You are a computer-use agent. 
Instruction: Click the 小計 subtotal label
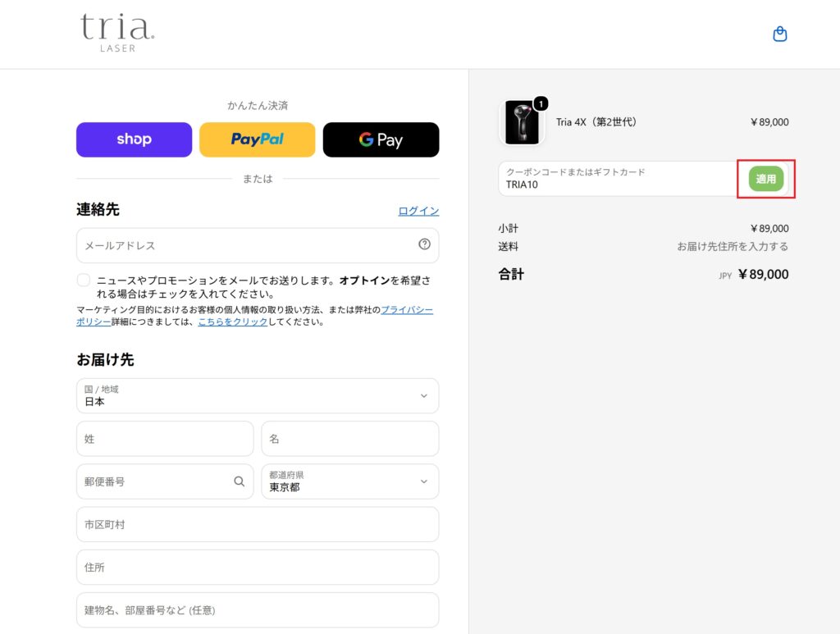(509, 228)
